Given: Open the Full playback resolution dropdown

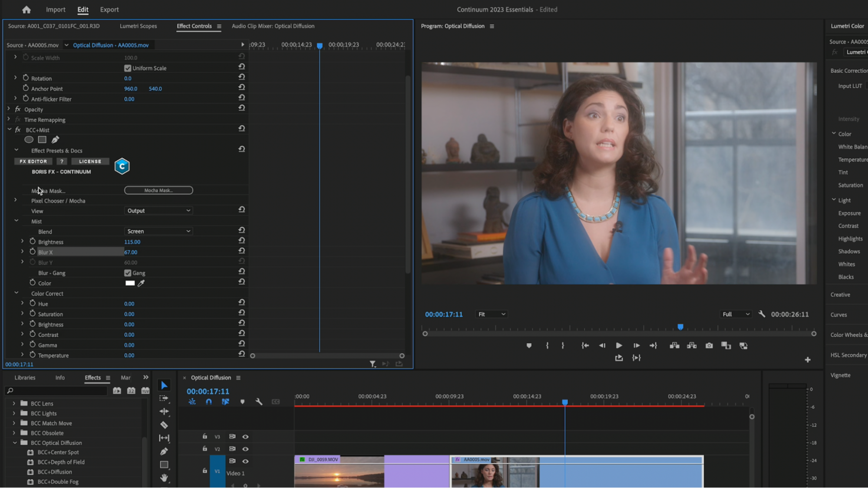Looking at the screenshot, I should pos(736,314).
